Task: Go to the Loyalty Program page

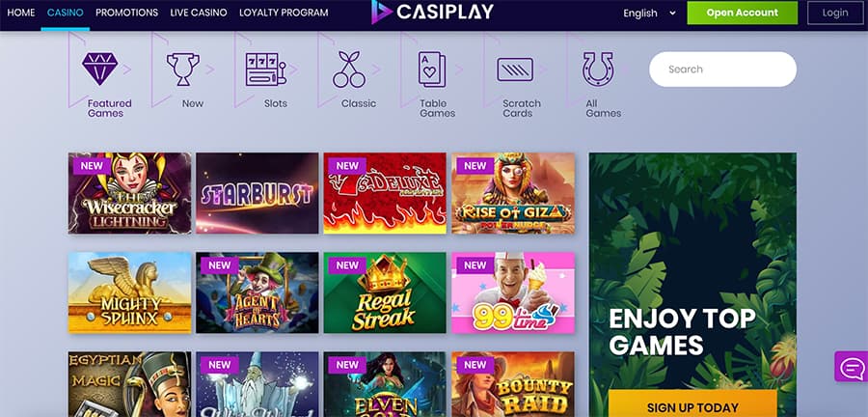Action: pos(284,13)
